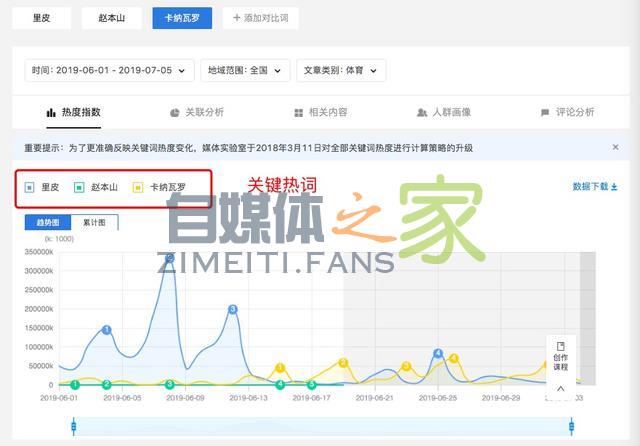Click the back-to-top chevron arrow
Screen dimensions: 640x446
(x=561, y=388)
